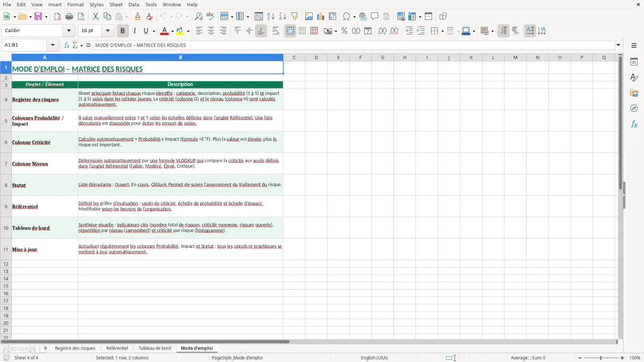Click the Clone Formatting paintbrush icon

click(x=138, y=17)
